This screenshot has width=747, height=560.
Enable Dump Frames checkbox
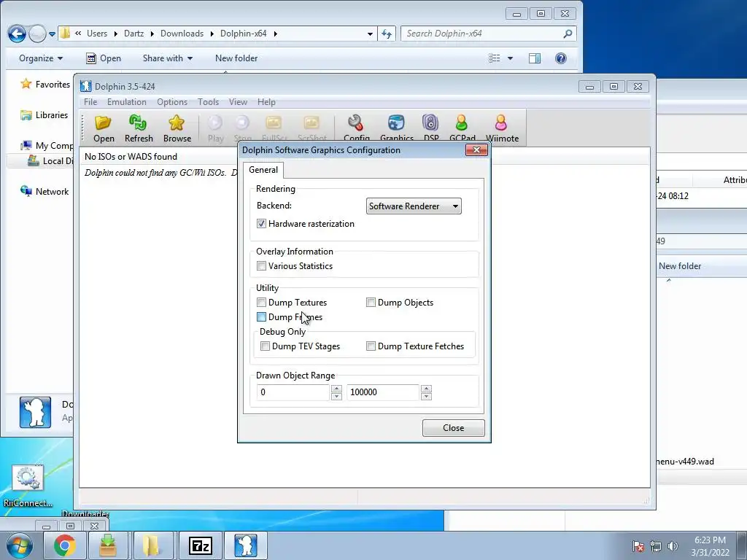click(261, 316)
